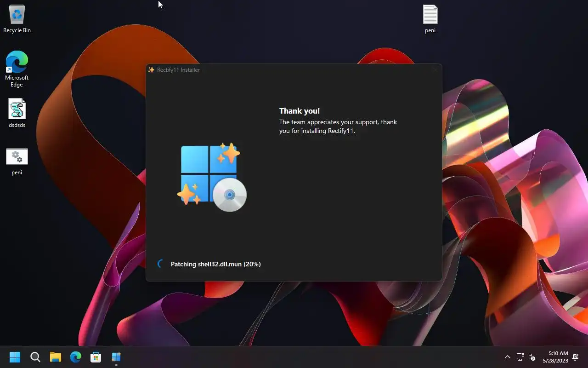The image size is (588, 368).
Task: Open the clock showing 5:10 AM 5/28/2023
Action: click(x=555, y=357)
